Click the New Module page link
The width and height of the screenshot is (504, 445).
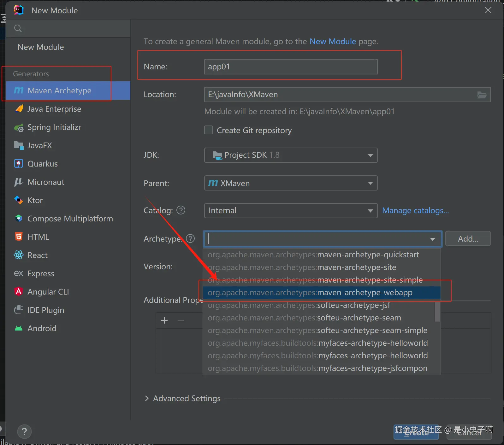(x=333, y=41)
